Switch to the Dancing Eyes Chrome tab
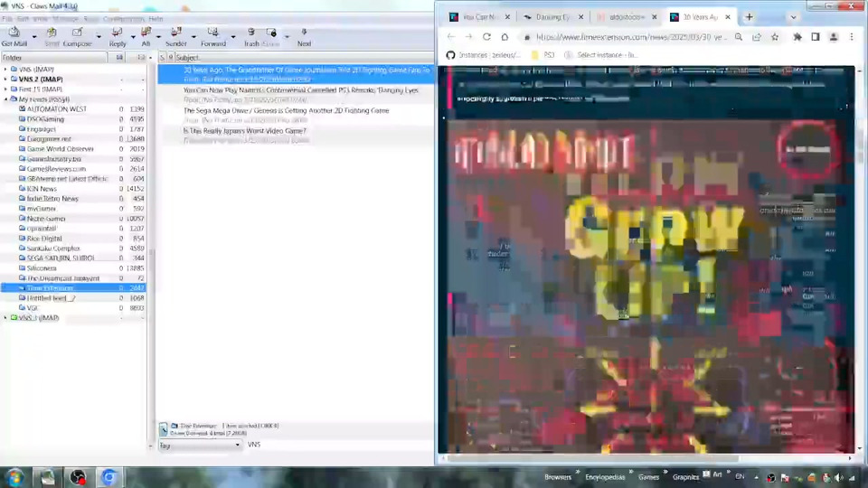The image size is (868, 488). click(x=552, y=17)
